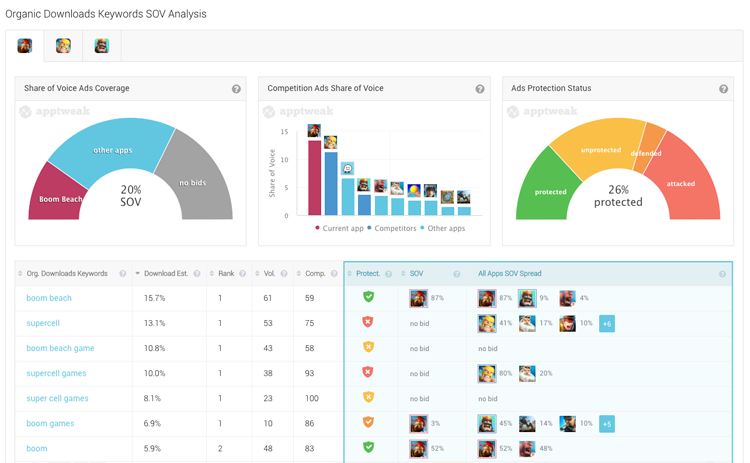Click the red 'attacked' gauge segment

coord(684,184)
